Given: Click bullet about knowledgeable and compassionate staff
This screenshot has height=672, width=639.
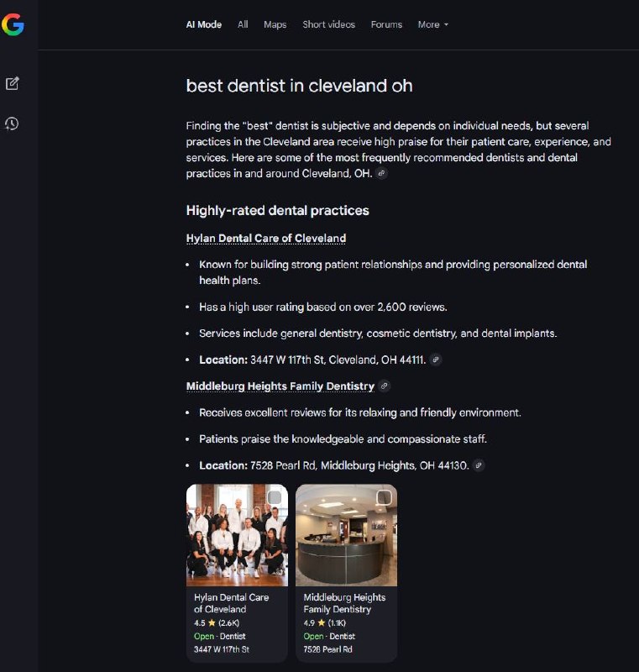Looking at the screenshot, I should coord(343,438).
